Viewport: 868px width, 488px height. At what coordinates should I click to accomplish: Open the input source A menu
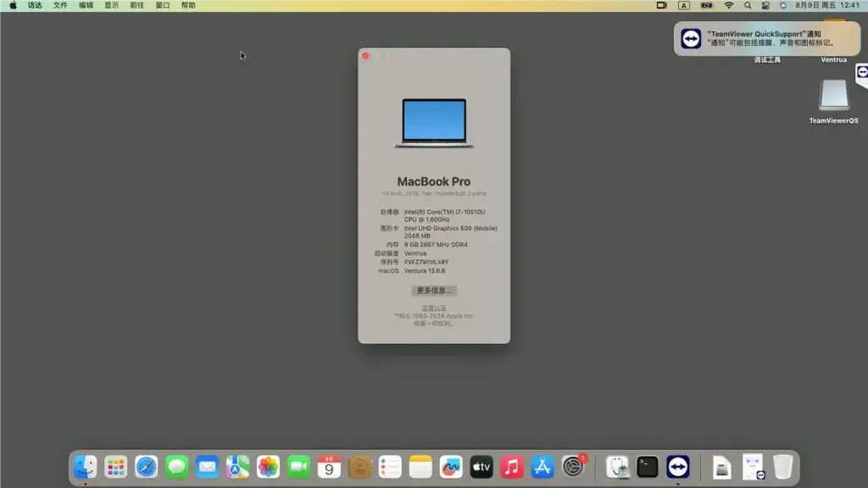[x=684, y=6]
